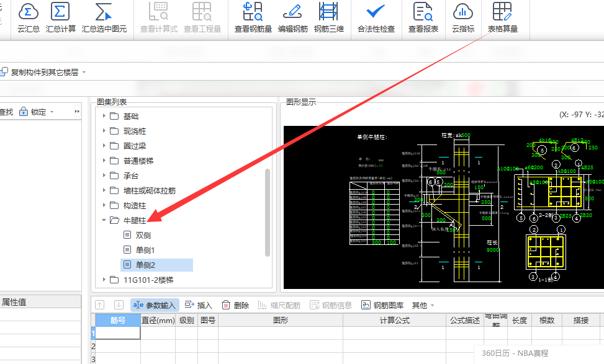Select the 汇总选中图元 tool
The height and width of the screenshot is (364, 604).
[x=104, y=17]
